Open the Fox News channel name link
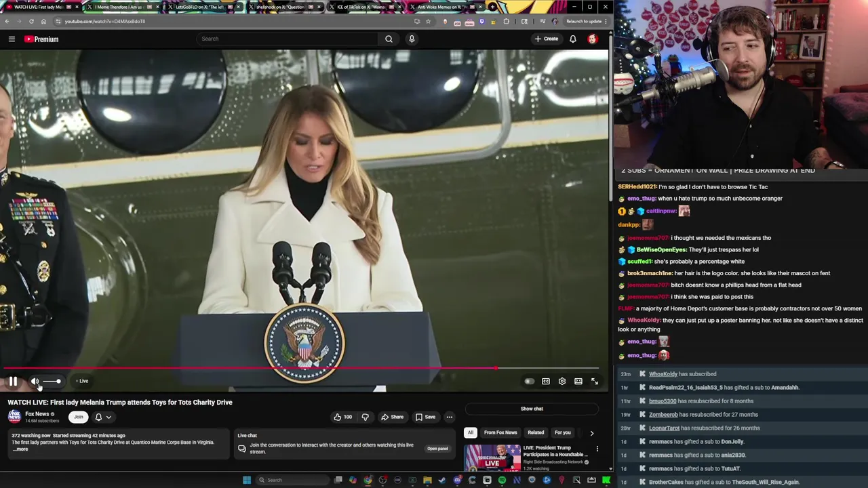 tap(37, 414)
